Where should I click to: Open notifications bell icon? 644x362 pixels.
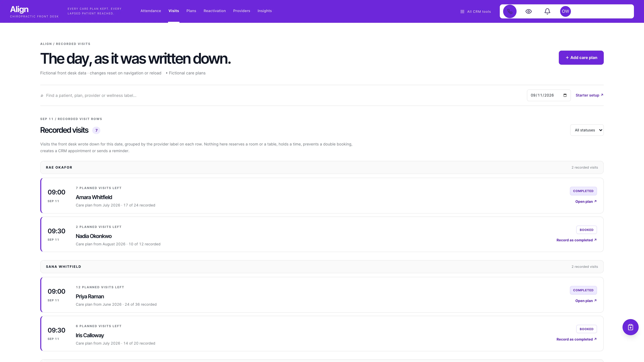(547, 11)
